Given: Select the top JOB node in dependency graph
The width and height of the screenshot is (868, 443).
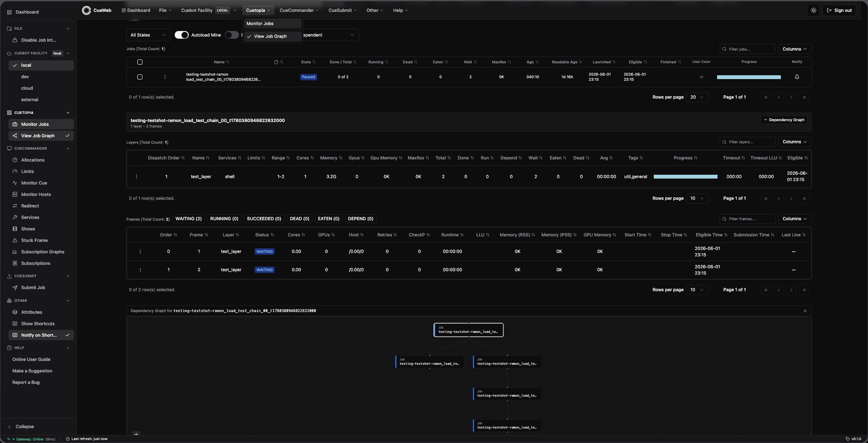Looking at the screenshot, I should click(468, 330).
